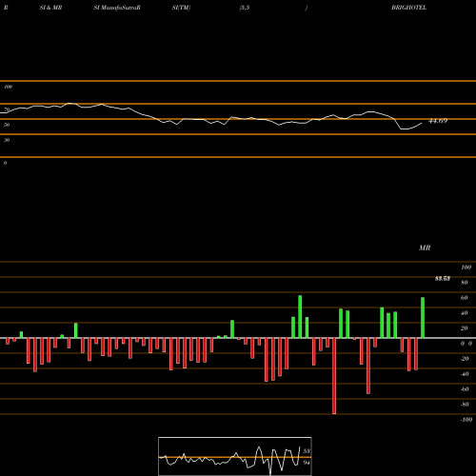Viewport: 476px width, 476px height.
Task: Click the value 53 in the mini chart
Action: pos(307,451)
